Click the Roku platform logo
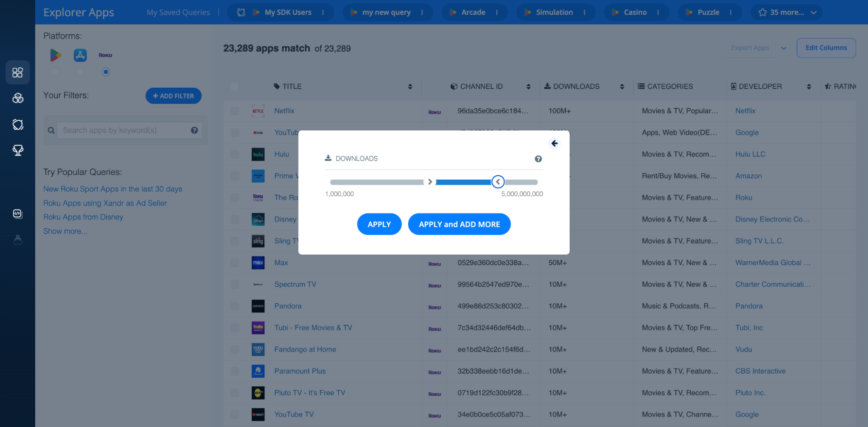This screenshot has height=427, width=868. (106, 55)
